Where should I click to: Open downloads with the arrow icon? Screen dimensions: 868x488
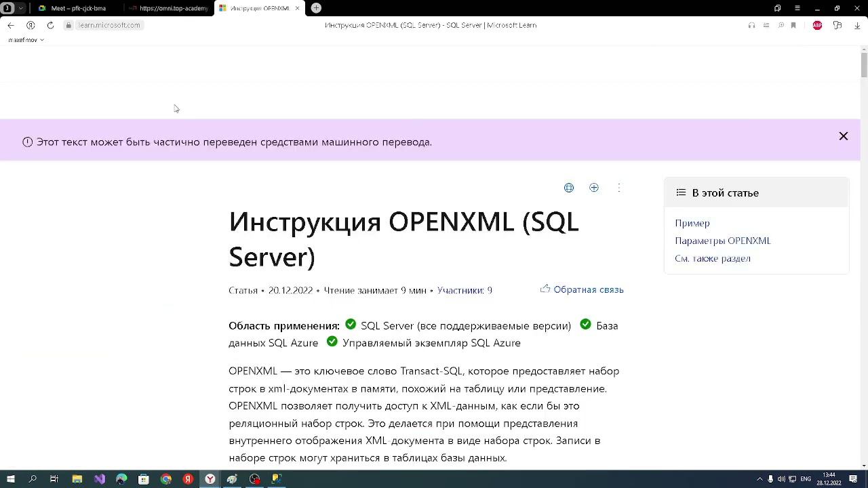tap(857, 25)
